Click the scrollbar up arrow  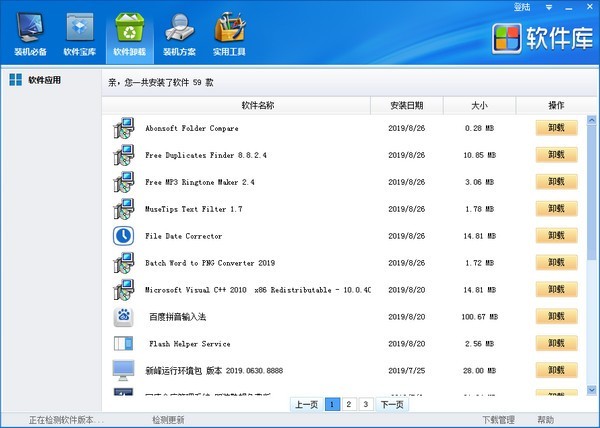click(x=592, y=120)
